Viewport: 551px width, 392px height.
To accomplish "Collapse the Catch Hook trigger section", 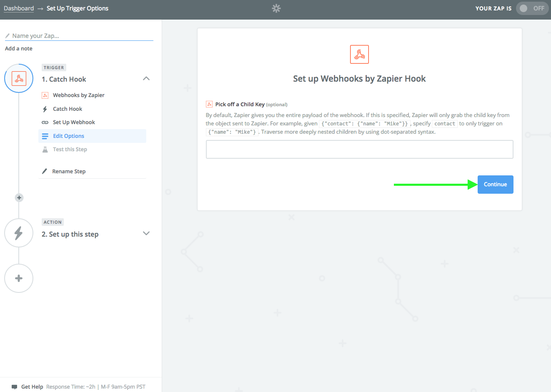I will 146,79.
